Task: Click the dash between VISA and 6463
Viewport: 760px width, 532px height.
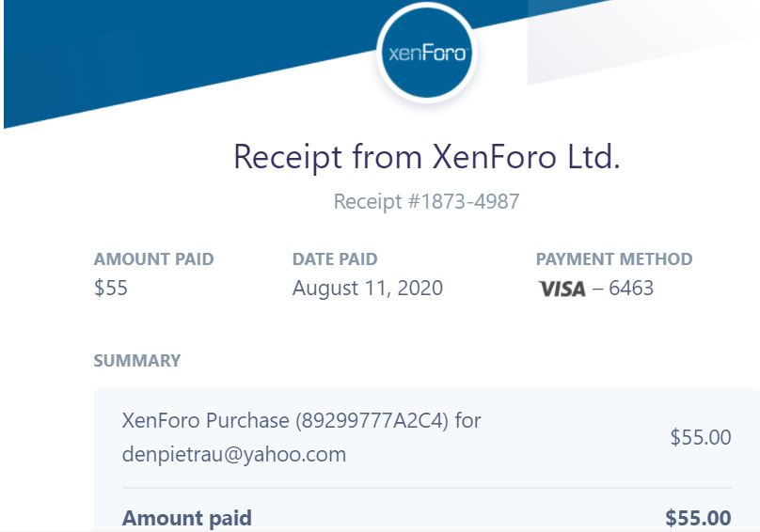Action: 597,289
